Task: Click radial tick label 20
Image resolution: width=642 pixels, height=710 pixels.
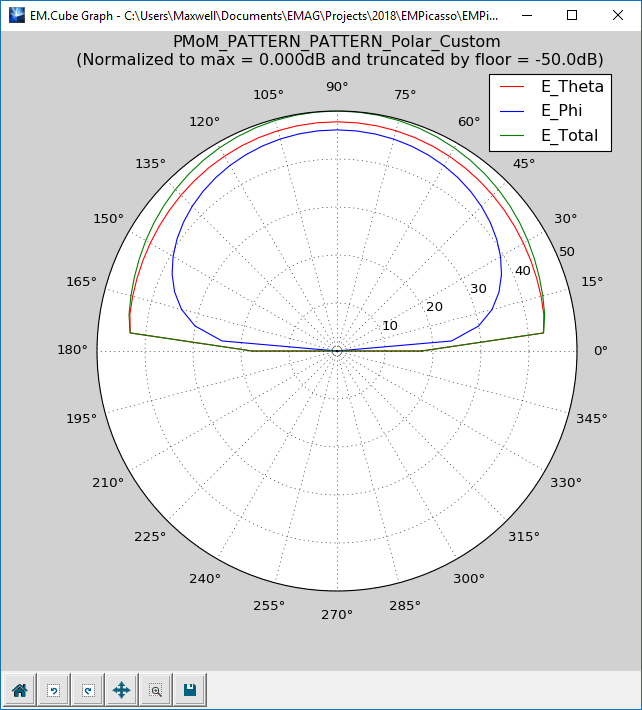Action: pyautogui.click(x=435, y=307)
